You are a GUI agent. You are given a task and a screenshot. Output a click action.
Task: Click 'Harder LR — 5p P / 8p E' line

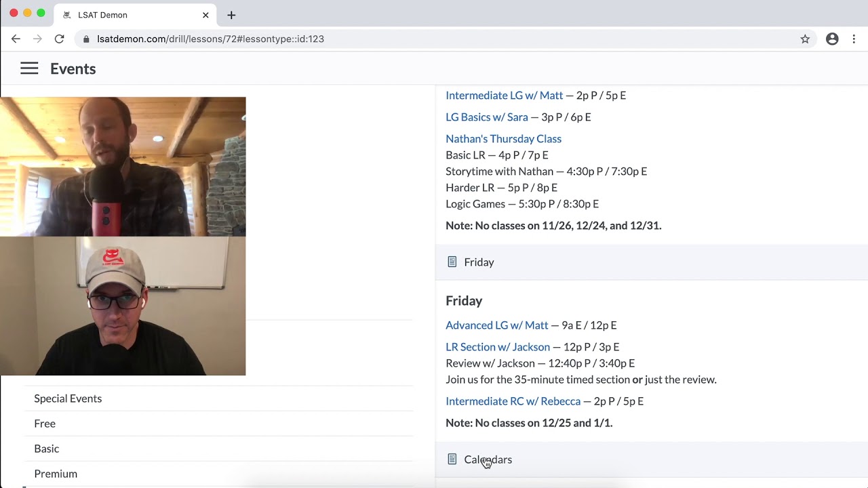click(501, 188)
